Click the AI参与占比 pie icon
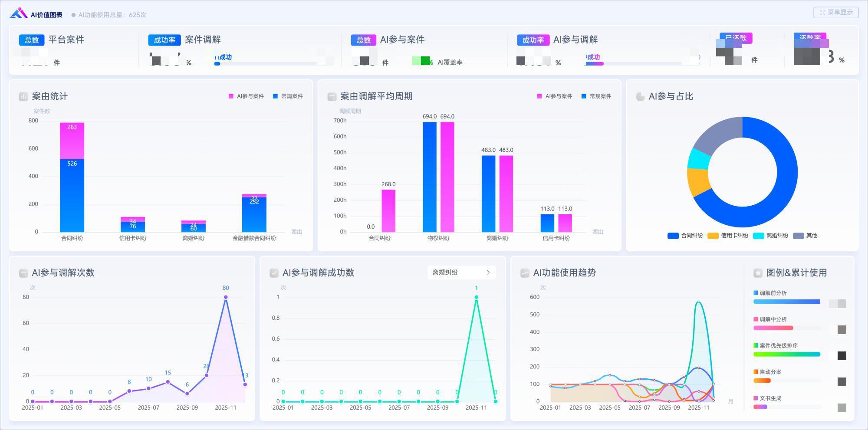The width and height of the screenshot is (868, 430). point(640,97)
